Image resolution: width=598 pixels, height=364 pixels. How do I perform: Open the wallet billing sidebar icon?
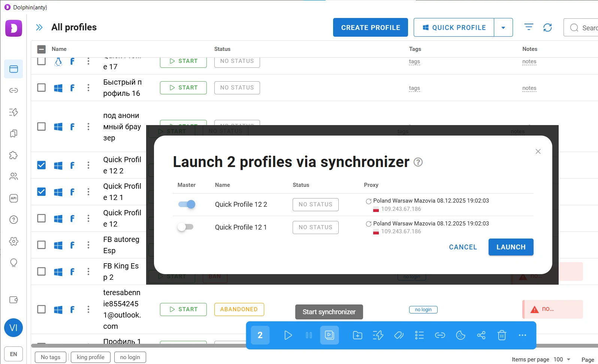point(13,300)
